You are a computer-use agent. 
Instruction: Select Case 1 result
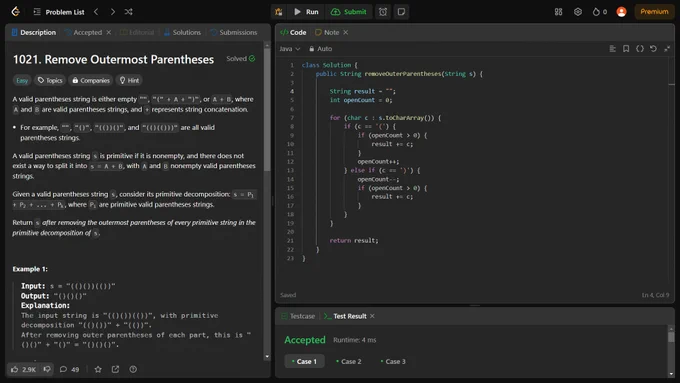point(304,361)
